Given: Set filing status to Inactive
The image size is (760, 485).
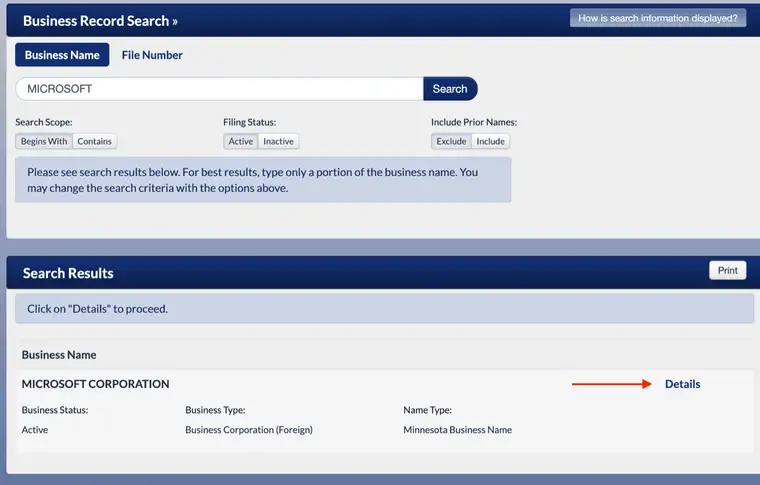Looking at the screenshot, I should [279, 141].
